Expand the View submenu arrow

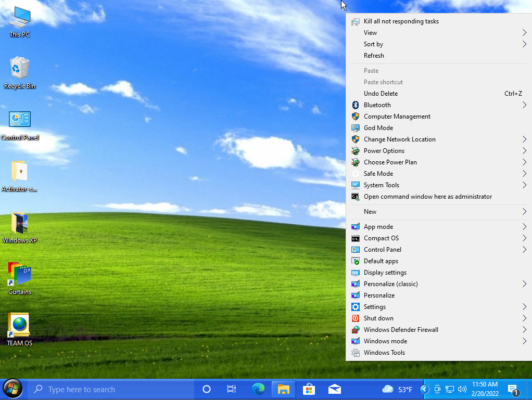point(524,33)
